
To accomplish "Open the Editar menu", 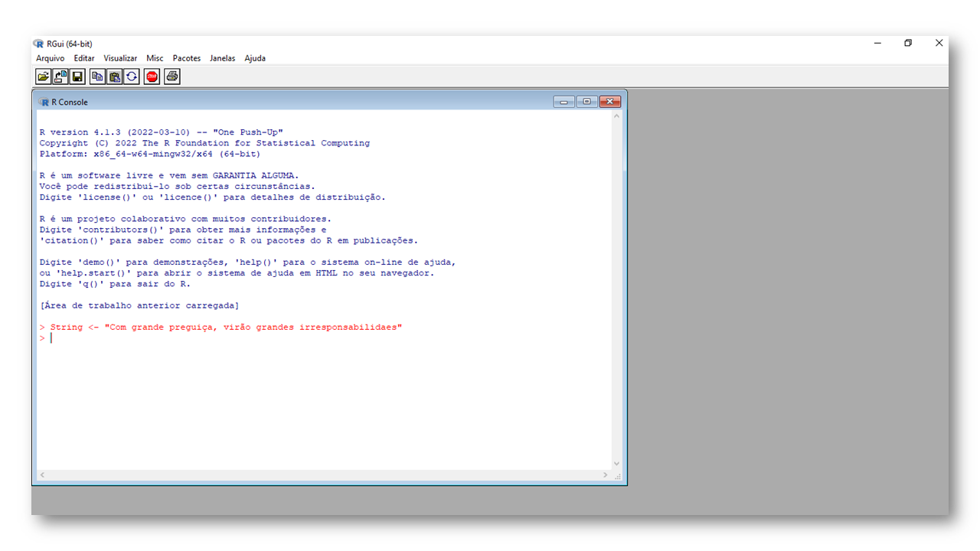I will click(84, 58).
